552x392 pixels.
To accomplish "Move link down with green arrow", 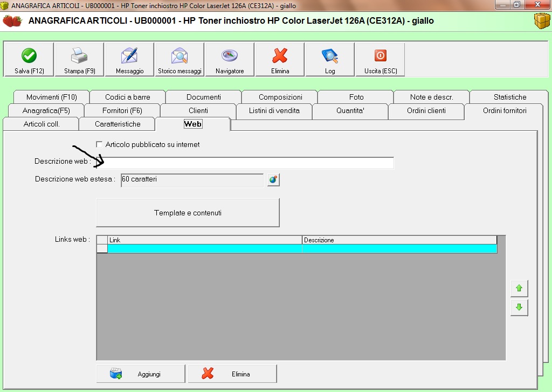I will (519, 307).
